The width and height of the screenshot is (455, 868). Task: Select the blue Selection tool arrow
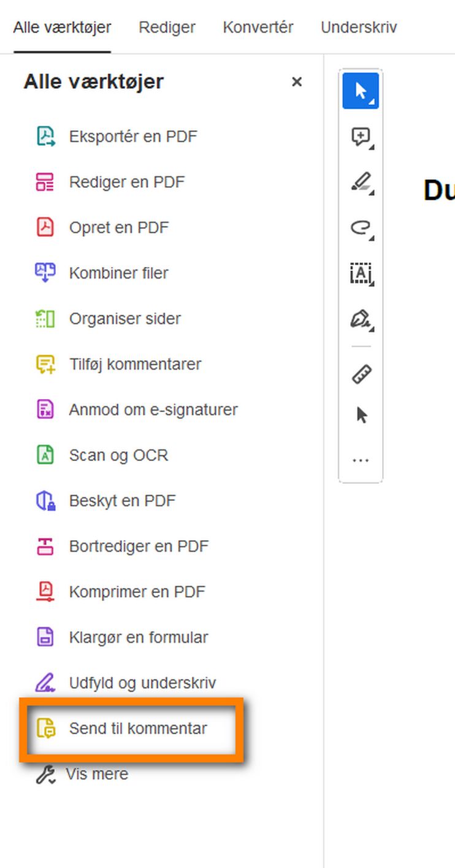(361, 90)
